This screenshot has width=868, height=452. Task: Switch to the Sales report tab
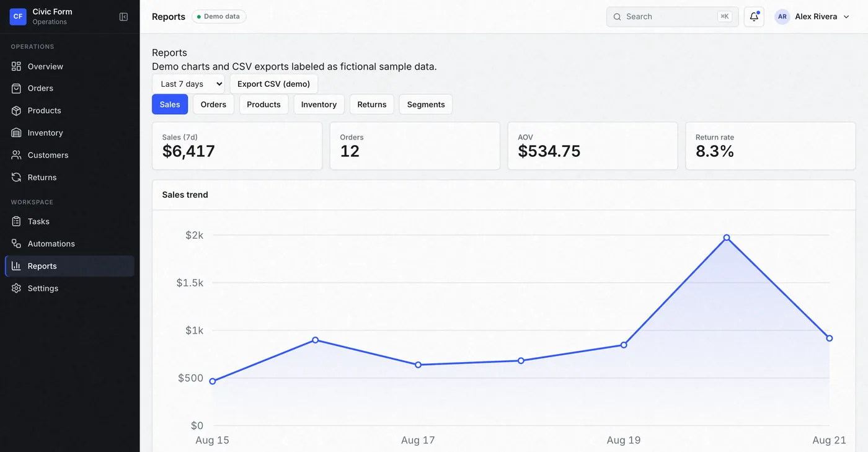(x=170, y=104)
